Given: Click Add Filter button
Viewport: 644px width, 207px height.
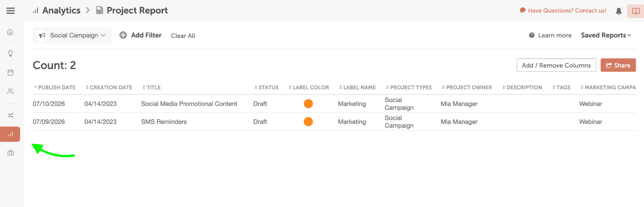Looking at the screenshot, I should click(x=140, y=35).
